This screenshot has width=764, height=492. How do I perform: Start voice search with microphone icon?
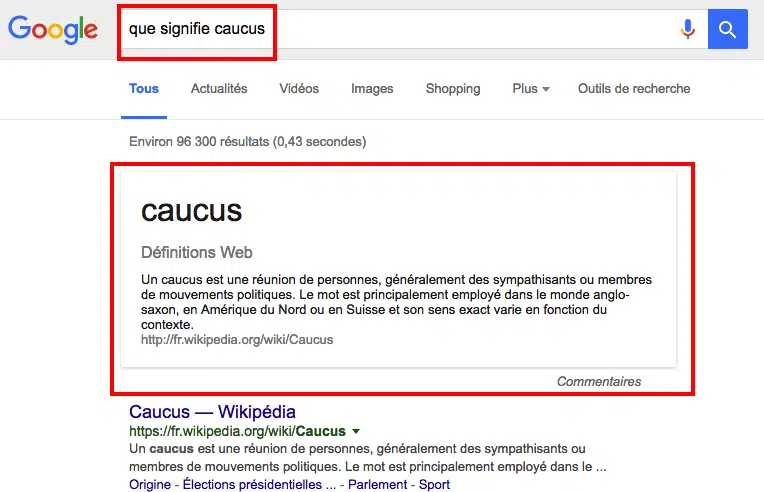(688, 30)
